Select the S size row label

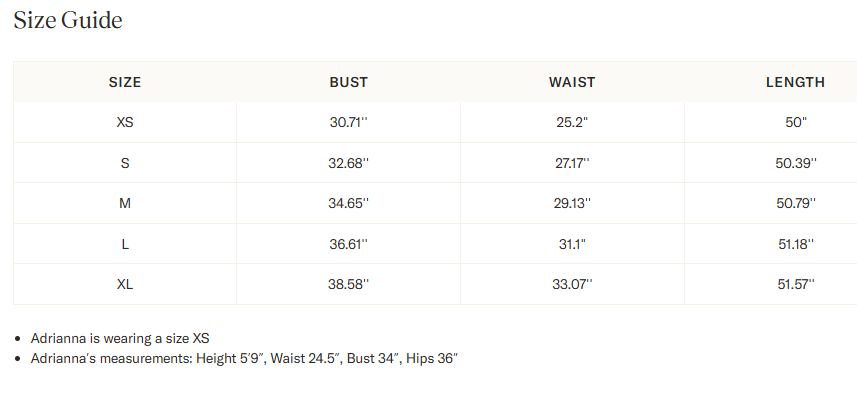125,163
